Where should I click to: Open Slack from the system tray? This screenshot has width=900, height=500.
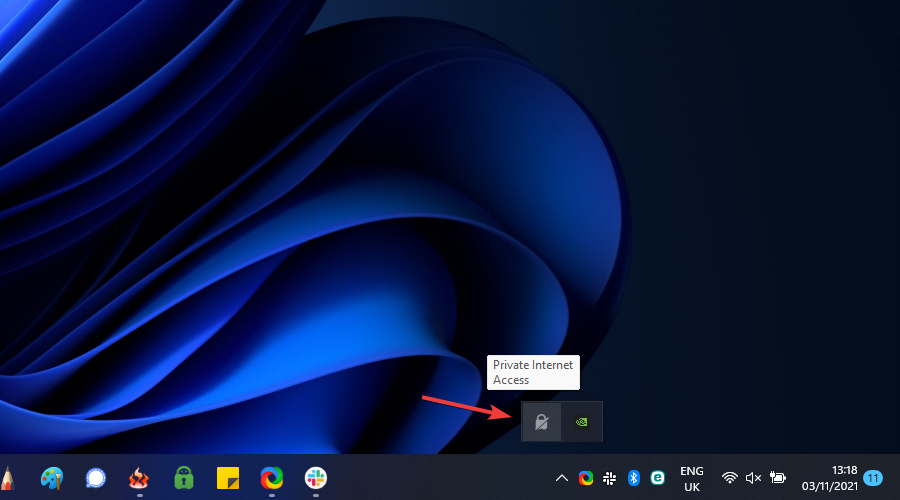click(x=609, y=478)
